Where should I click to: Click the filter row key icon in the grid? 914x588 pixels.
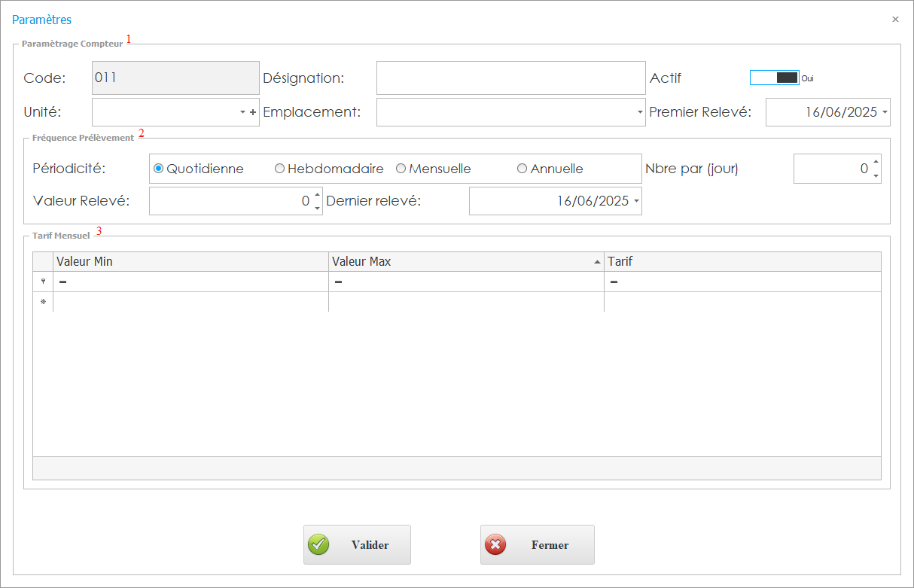tap(42, 281)
